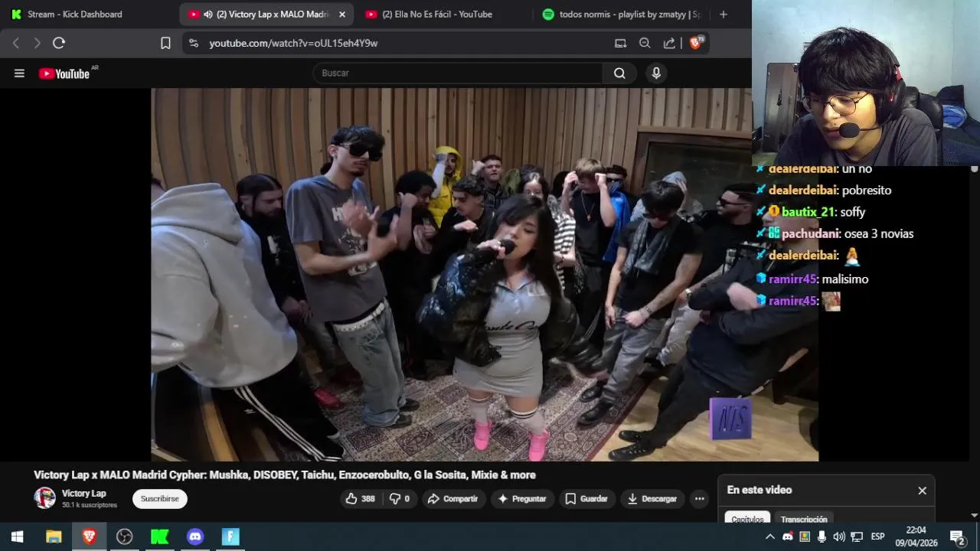Click the address bar URL youtube.com/watch
The height and width of the screenshot is (551, 980).
(293, 44)
